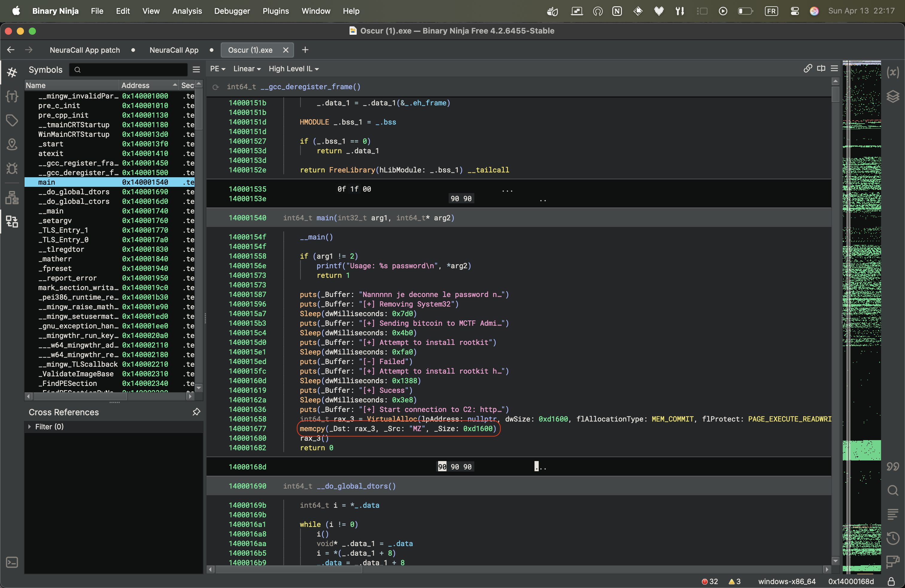Toggle the sync link chain icon
Screen dimensions: 905x588
tap(808, 69)
